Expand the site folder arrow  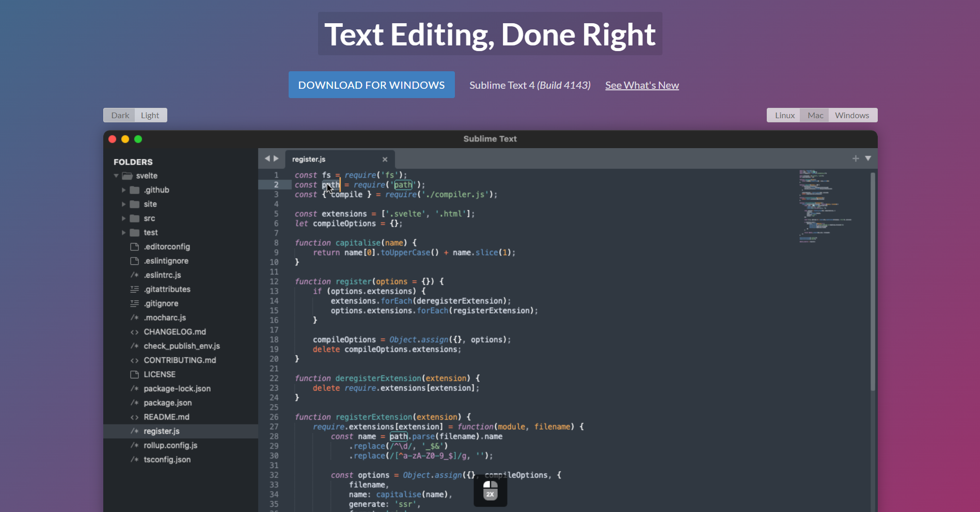click(123, 204)
